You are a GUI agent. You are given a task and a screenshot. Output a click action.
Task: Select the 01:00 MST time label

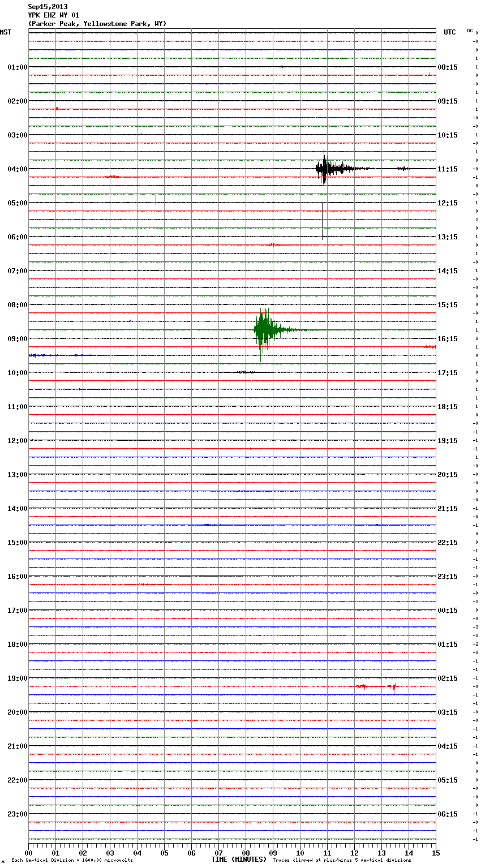(18, 67)
